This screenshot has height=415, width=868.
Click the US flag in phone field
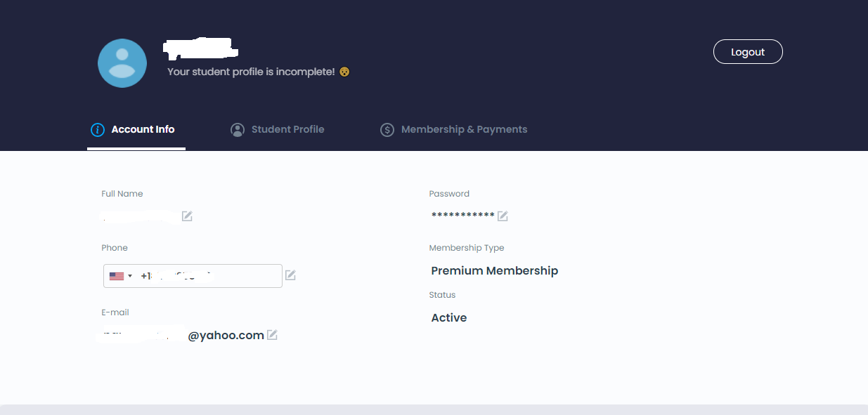(x=117, y=276)
